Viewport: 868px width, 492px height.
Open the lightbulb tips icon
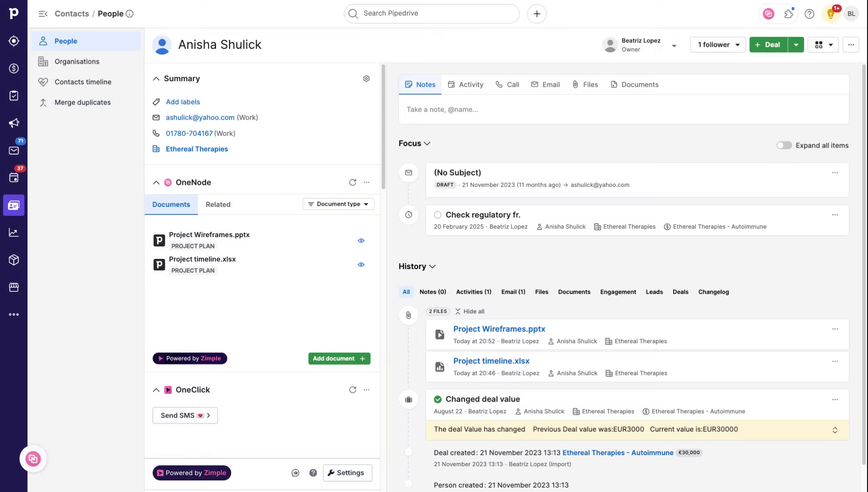(830, 14)
